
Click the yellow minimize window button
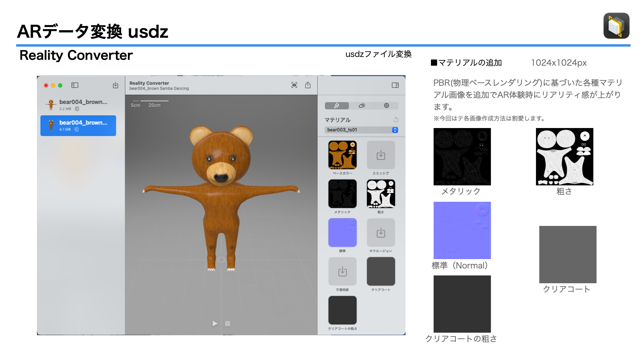pyautogui.click(x=53, y=85)
